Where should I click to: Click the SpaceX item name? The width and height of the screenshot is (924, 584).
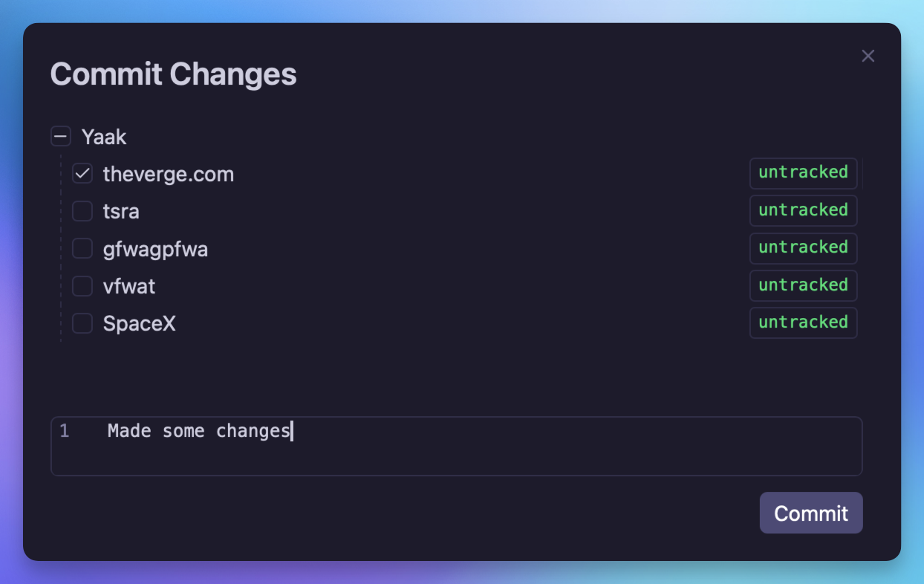[140, 324]
